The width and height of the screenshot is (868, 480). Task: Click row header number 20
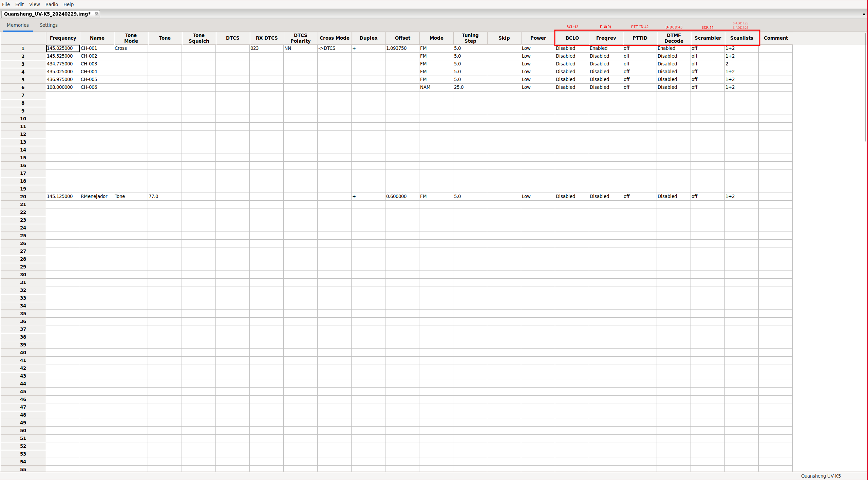coord(23,197)
